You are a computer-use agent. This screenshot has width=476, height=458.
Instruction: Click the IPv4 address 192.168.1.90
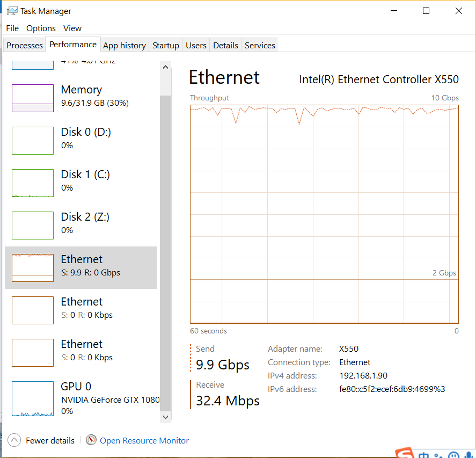click(x=363, y=376)
